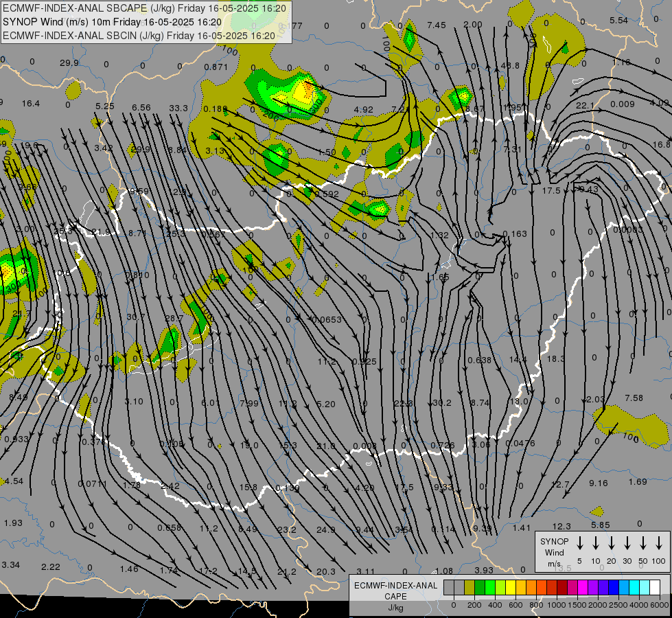Click the 16.4 value on the map
This screenshot has height=618, width=672.
tap(30, 104)
